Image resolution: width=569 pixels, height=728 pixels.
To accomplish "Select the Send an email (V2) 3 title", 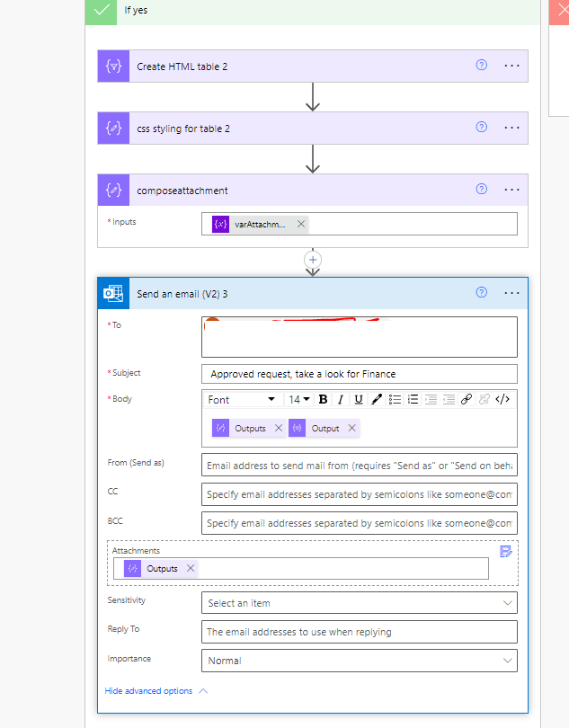I will click(182, 294).
